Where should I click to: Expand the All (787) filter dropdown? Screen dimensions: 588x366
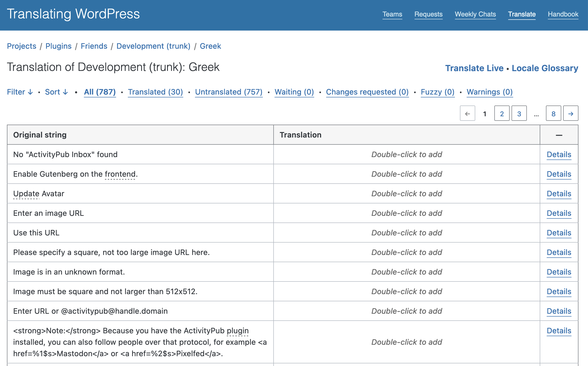[x=100, y=92]
